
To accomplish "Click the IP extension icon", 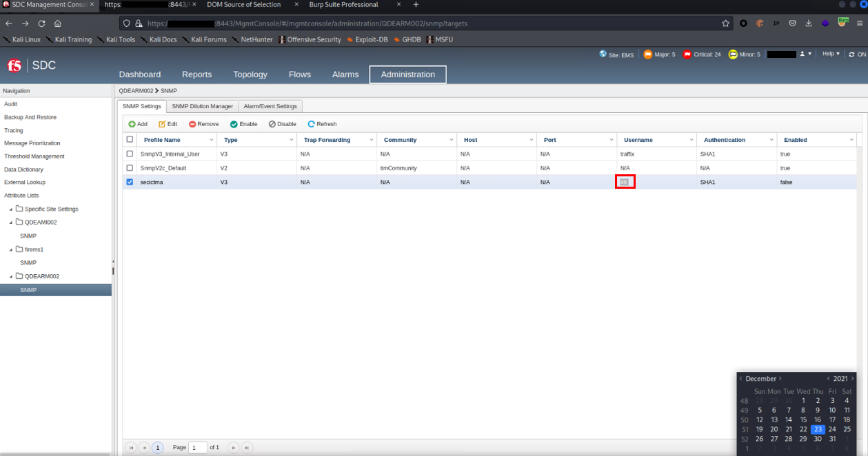I will (x=776, y=23).
